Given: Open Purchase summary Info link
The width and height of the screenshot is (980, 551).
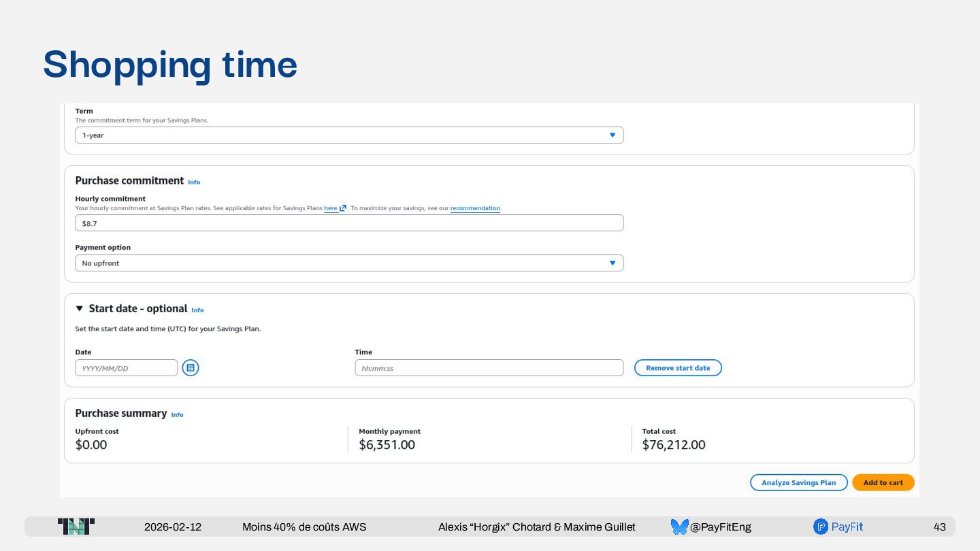Looking at the screenshot, I should coord(177,415).
